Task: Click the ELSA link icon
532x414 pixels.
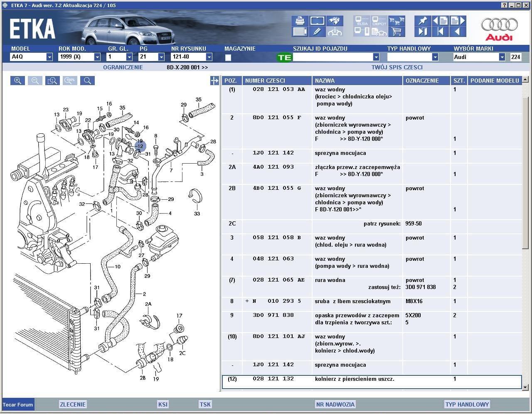Action: [362, 21]
